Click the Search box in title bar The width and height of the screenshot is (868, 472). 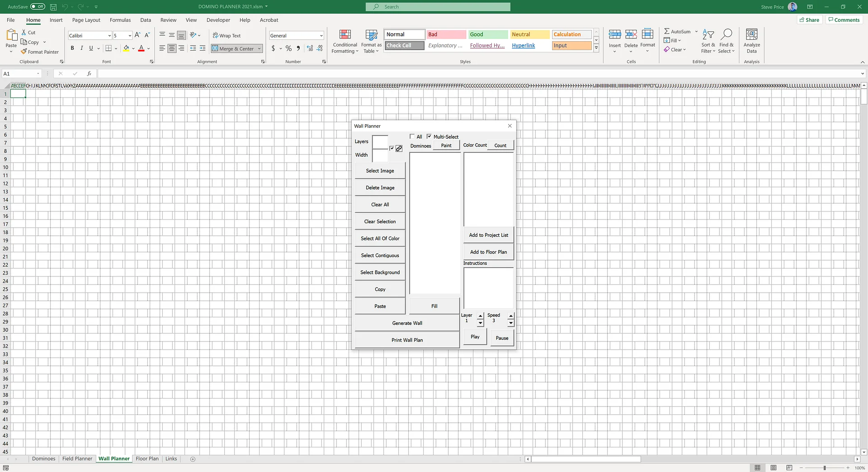(x=438, y=7)
